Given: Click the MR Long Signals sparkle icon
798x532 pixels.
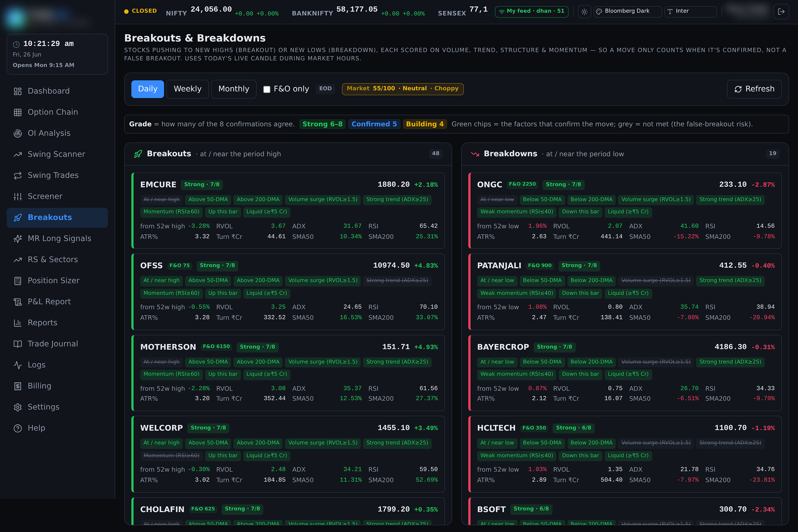Looking at the screenshot, I should coord(17,239).
